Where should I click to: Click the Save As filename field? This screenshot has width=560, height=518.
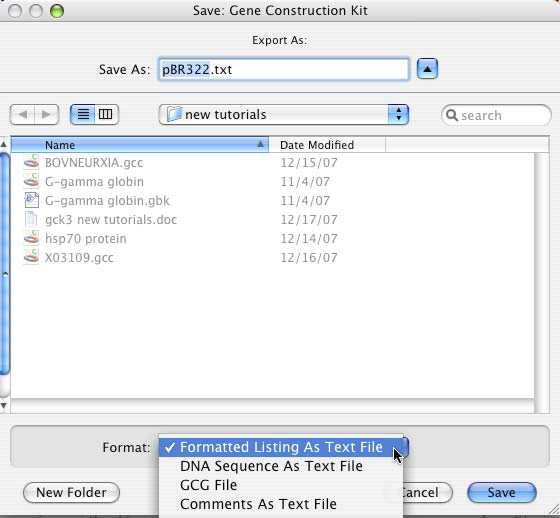click(284, 69)
